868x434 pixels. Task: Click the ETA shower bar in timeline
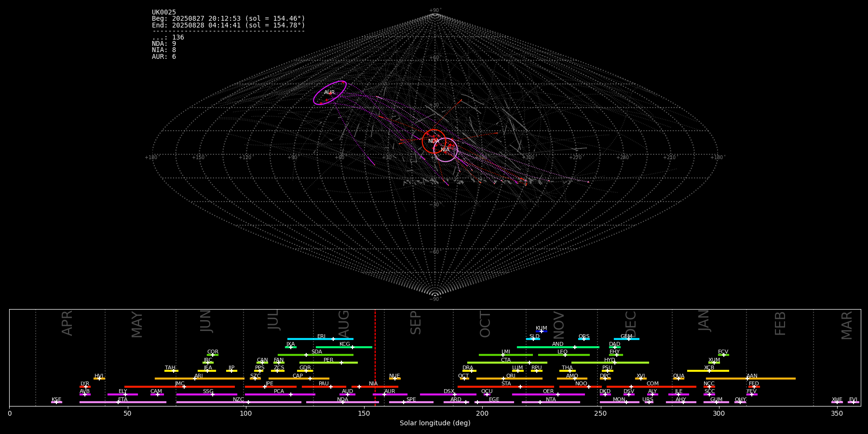[x=123, y=402]
